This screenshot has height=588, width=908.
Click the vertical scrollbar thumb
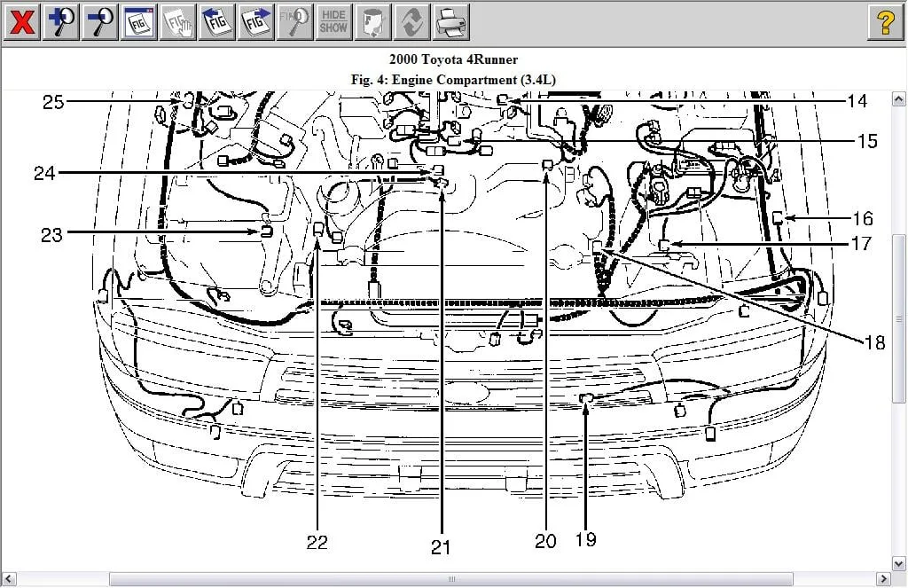[899, 318]
